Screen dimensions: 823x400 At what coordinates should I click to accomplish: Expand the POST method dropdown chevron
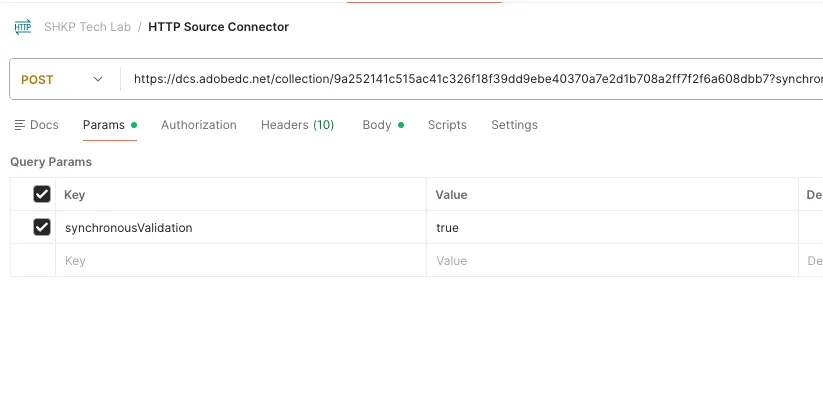98,79
